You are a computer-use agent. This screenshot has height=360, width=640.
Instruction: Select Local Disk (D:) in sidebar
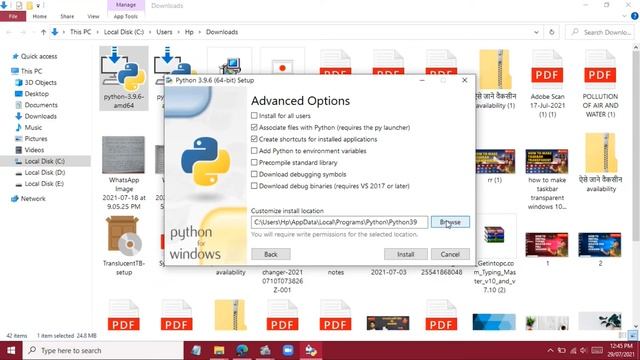[x=44, y=173]
